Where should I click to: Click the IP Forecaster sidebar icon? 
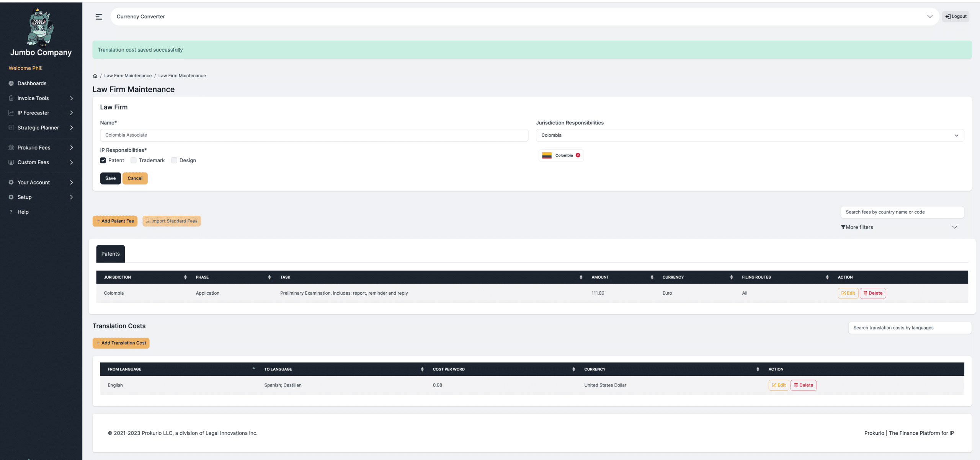11,113
